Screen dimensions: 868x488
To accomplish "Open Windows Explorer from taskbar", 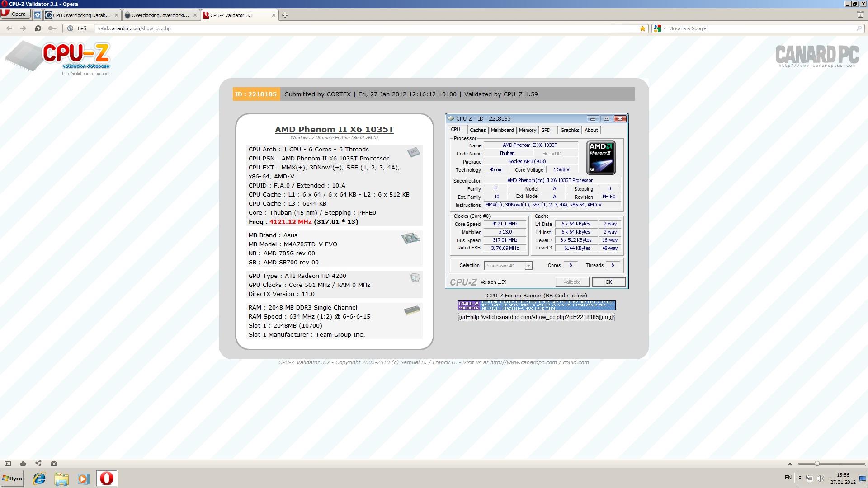I will [x=61, y=479].
